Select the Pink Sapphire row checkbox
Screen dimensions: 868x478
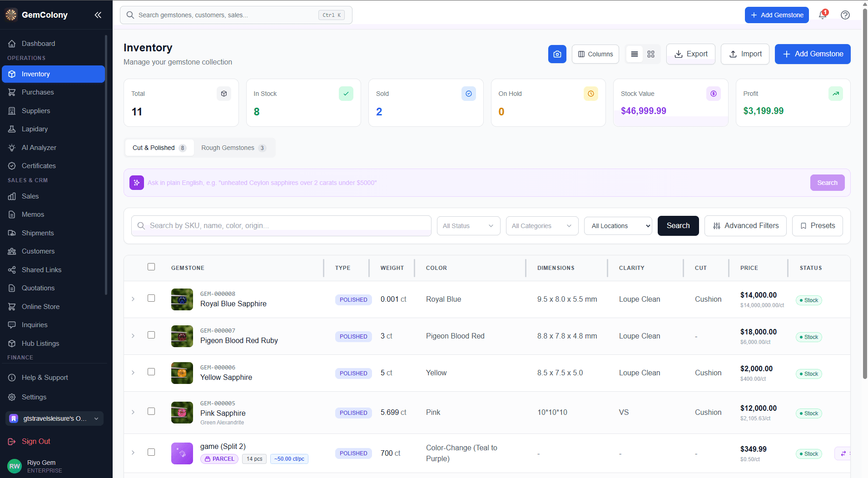tap(151, 411)
